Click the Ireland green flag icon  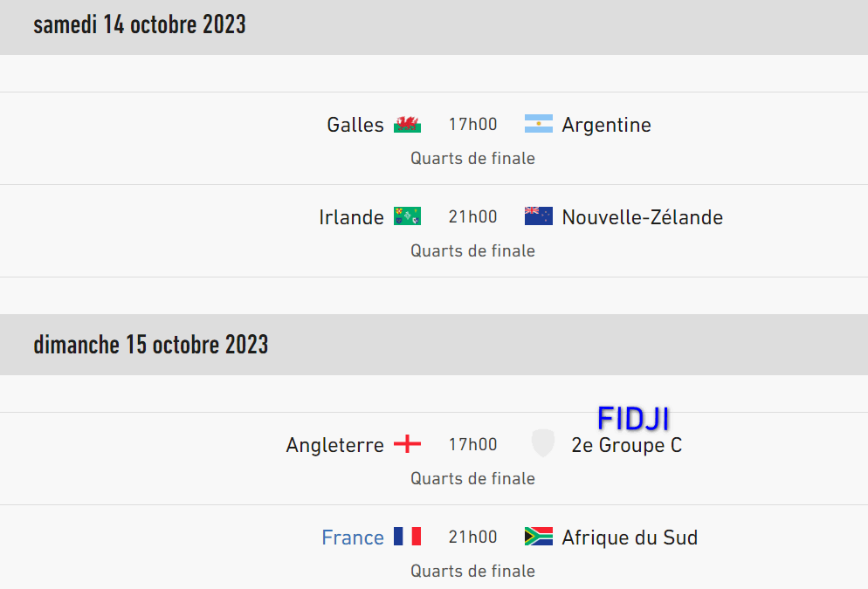point(407,216)
